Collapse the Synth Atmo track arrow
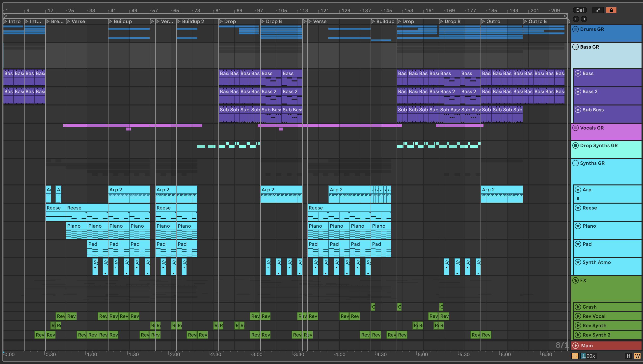 [x=578, y=262]
